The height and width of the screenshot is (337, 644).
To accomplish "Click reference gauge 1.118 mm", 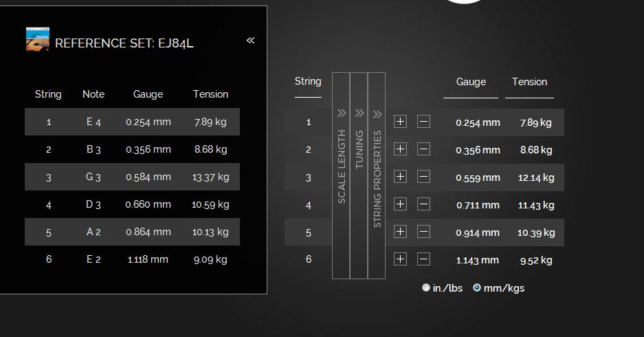I will click(x=148, y=259).
